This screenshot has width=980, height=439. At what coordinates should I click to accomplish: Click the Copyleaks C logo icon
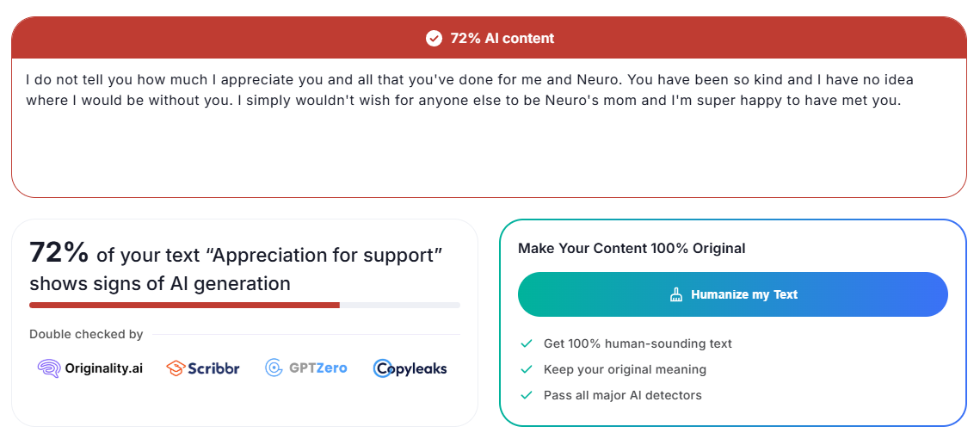384,368
